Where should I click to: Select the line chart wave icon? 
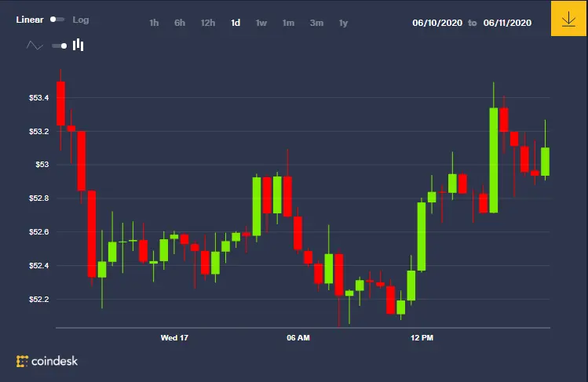(35, 45)
